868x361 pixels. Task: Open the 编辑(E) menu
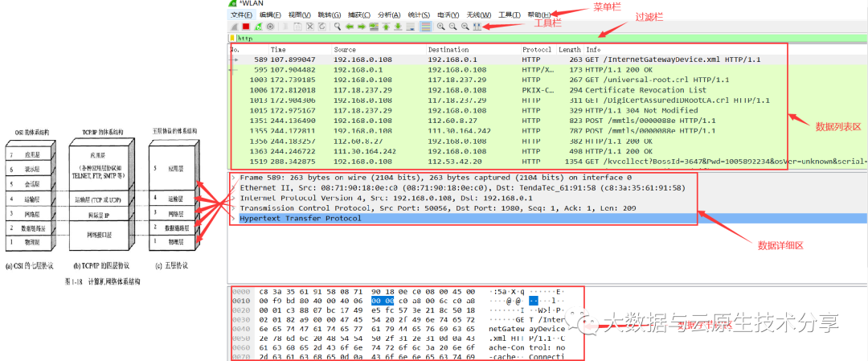click(270, 15)
